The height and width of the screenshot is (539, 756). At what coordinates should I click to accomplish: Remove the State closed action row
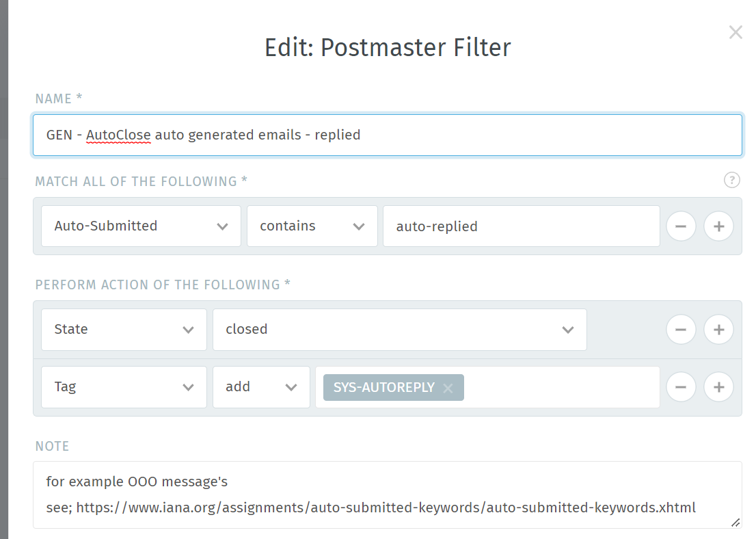(x=681, y=330)
